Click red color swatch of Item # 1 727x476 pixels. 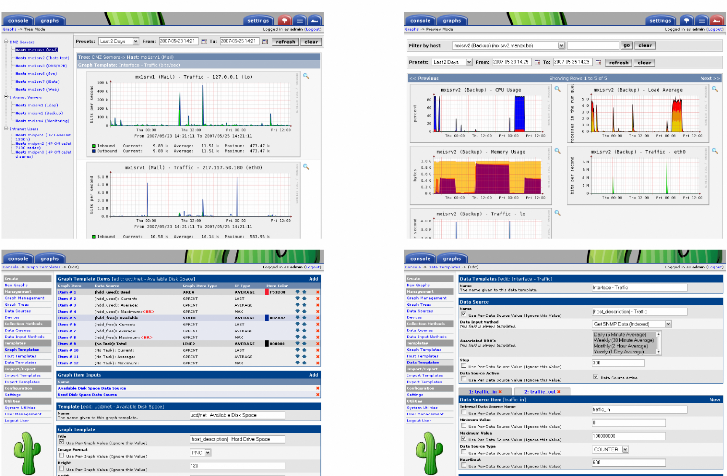point(267,292)
